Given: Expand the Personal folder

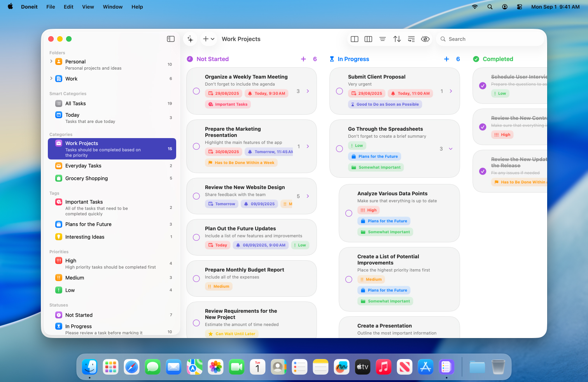Looking at the screenshot, I should pos(51,61).
